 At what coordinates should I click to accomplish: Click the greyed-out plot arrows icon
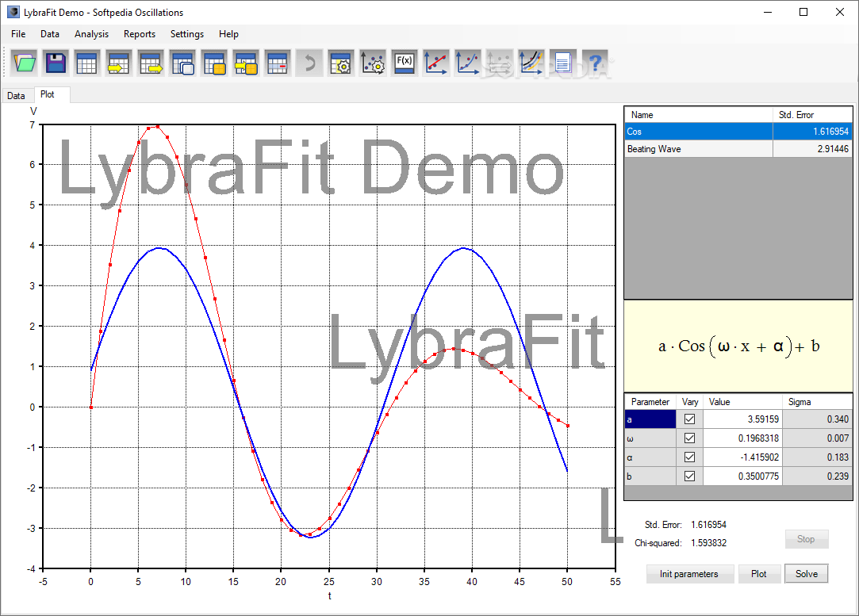point(500,63)
